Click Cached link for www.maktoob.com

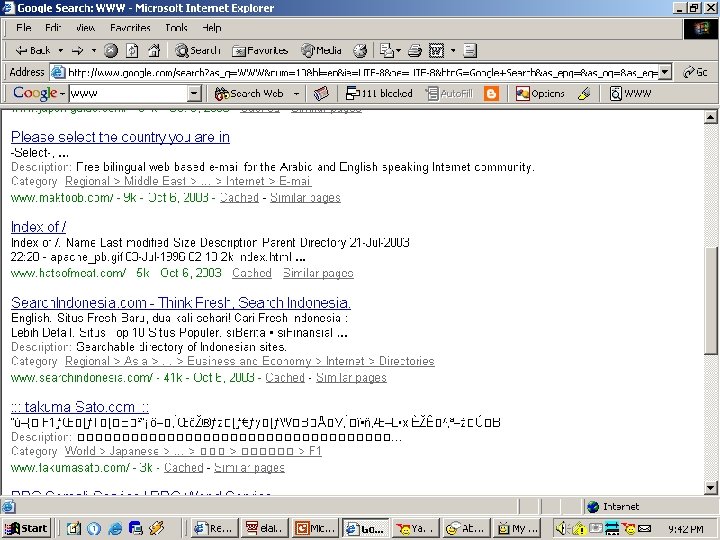click(x=239, y=198)
